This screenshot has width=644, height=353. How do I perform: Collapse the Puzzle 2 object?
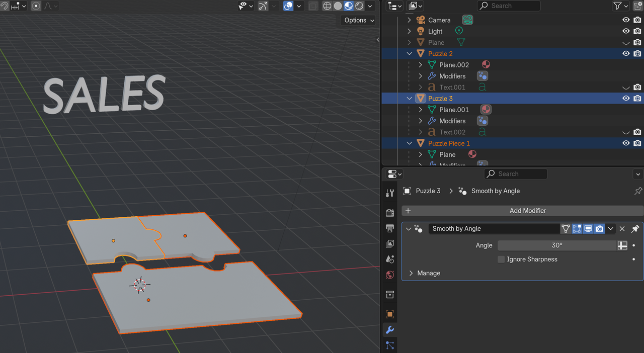[409, 53]
